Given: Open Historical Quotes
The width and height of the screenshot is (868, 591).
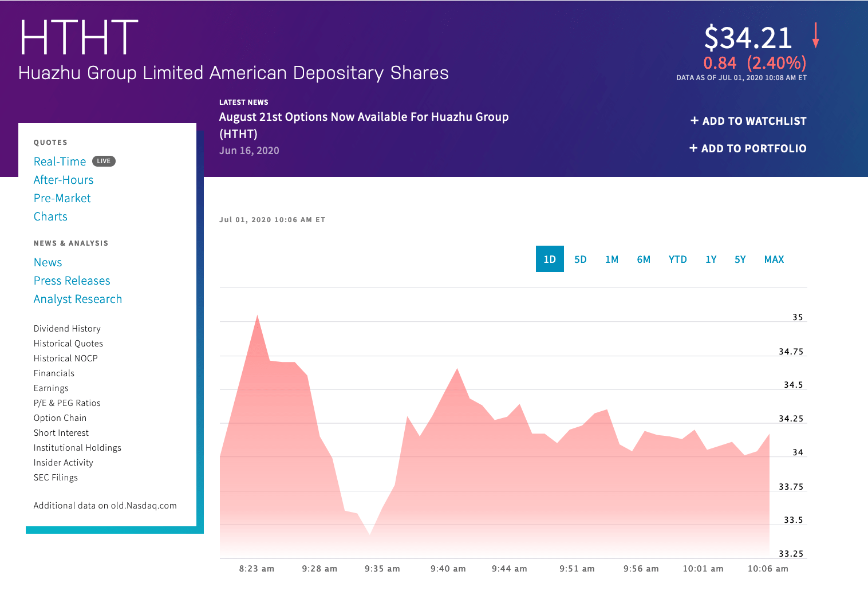Looking at the screenshot, I should [68, 344].
